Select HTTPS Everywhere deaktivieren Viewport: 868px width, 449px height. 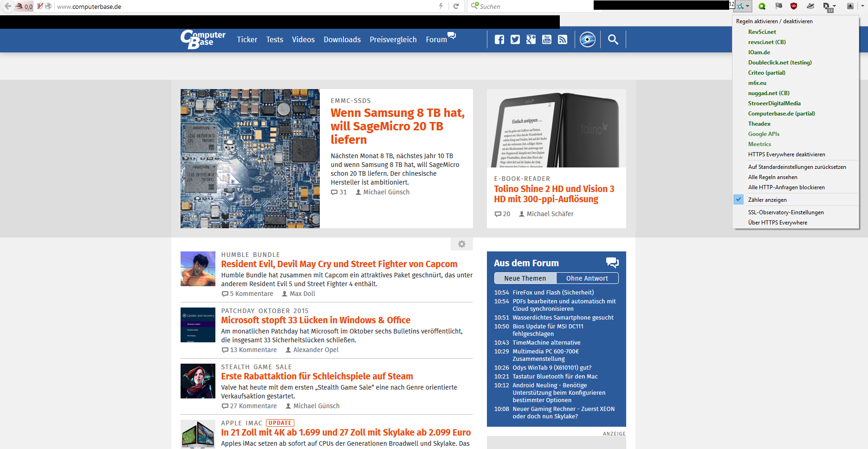pyautogui.click(x=796, y=154)
